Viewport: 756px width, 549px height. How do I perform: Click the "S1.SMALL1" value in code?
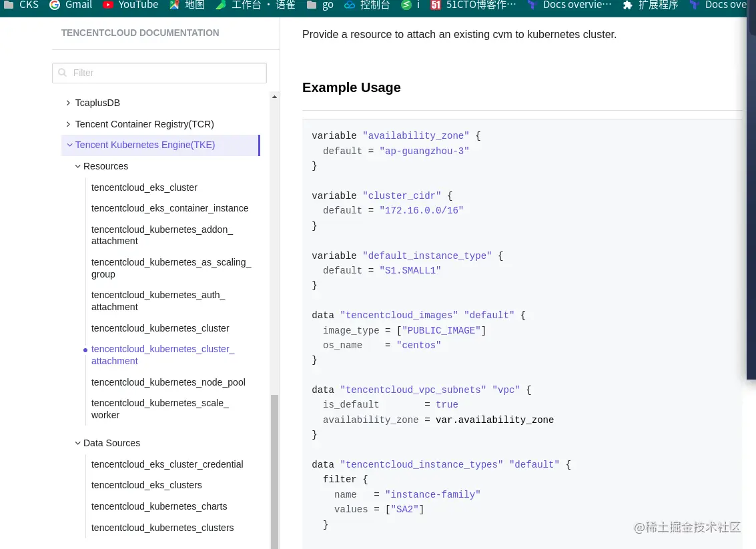pyautogui.click(x=410, y=270)
